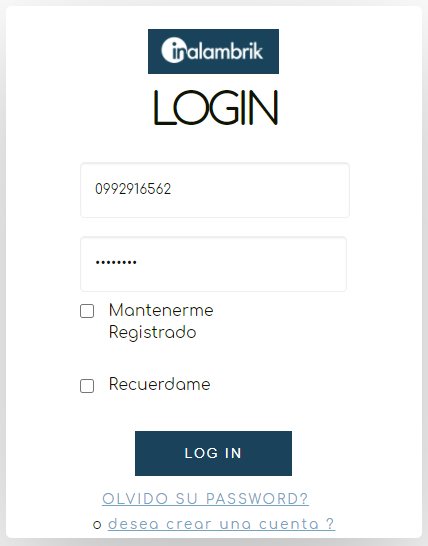Click the phone number text 0992916562
Viewport: 428px width, 546px height.
tap(133, 189)
